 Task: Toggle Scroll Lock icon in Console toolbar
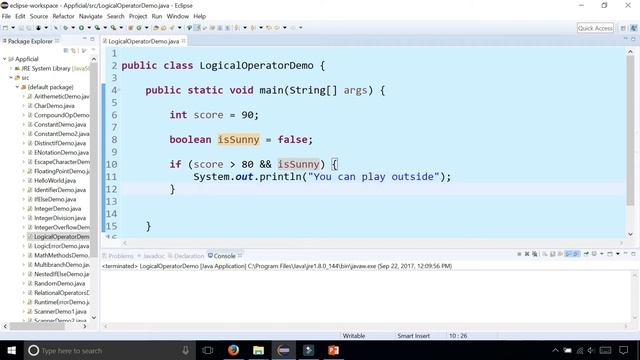click(553, 254)
